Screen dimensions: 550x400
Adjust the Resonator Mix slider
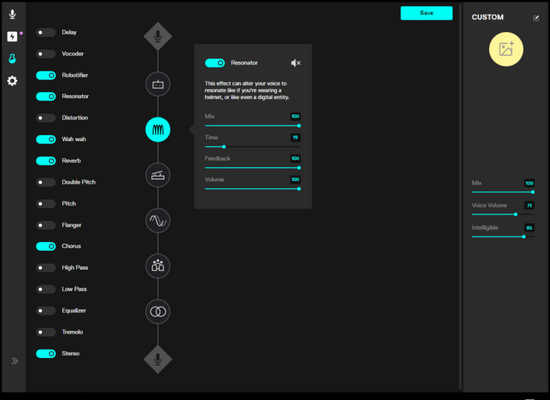point(253,126)
